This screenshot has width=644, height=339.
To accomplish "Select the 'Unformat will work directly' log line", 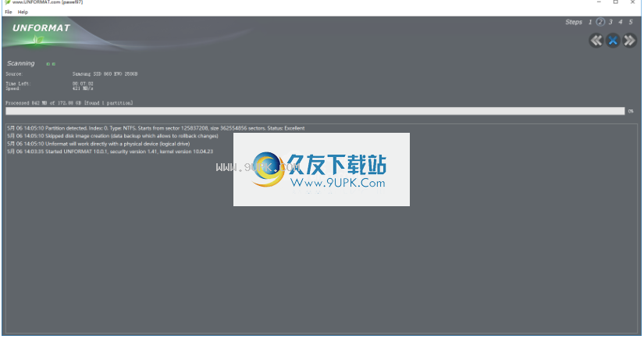I will (x=98, y=144).
